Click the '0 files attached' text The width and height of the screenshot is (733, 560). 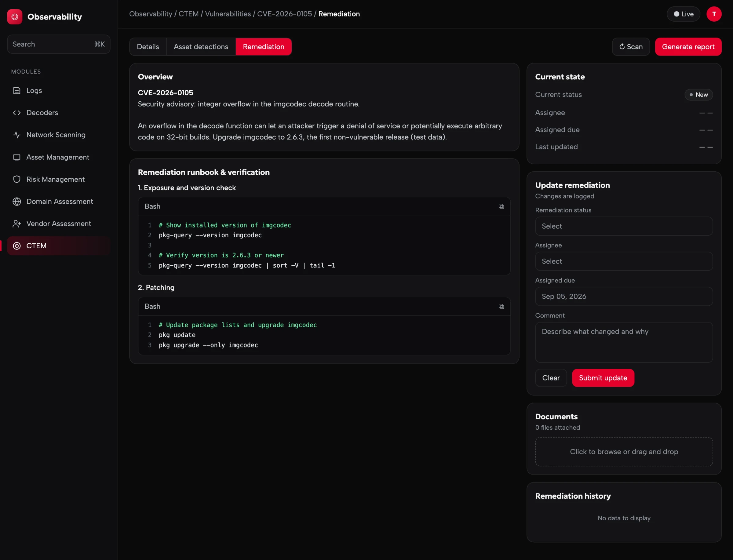pyautogui.click(x=557, y=428)
